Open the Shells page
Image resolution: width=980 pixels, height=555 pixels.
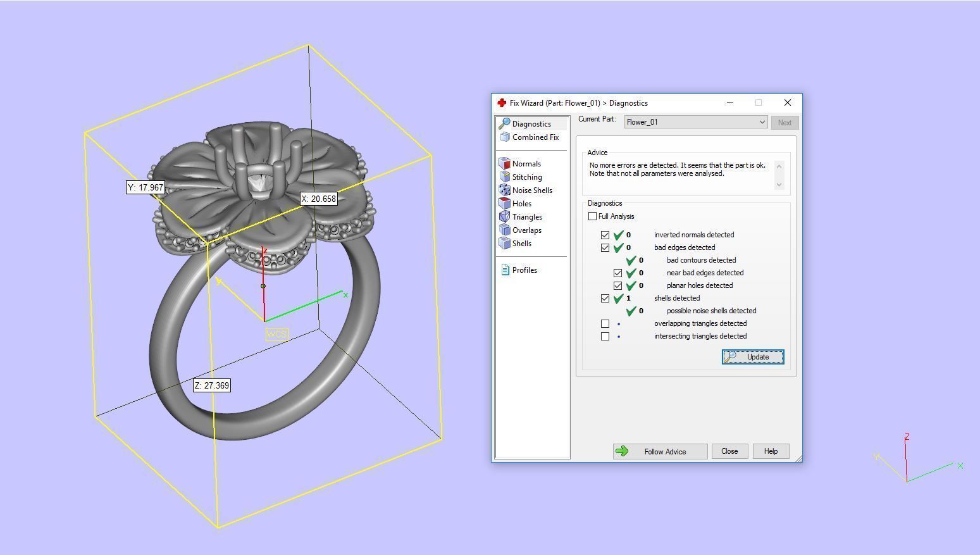click(521, 244)
